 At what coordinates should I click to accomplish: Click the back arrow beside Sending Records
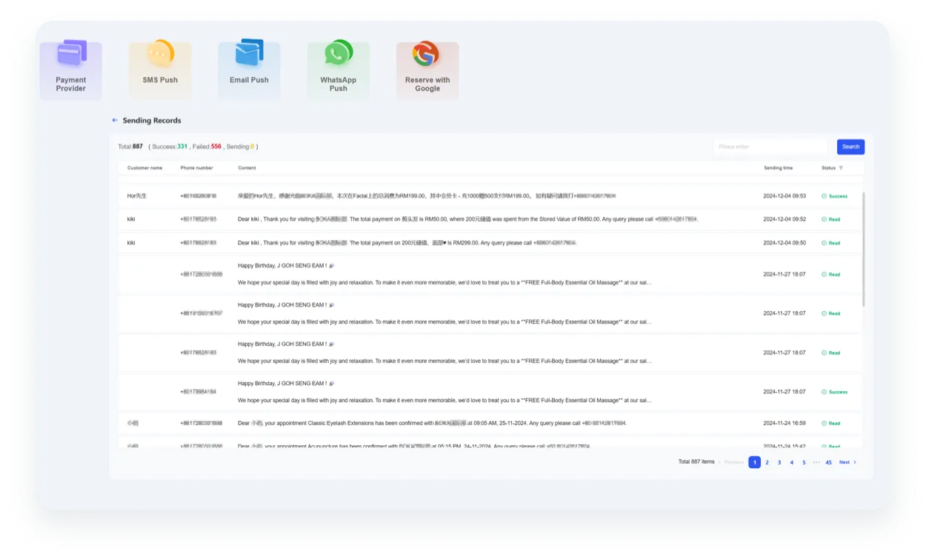pyautogui.click(x=115, y=120)
